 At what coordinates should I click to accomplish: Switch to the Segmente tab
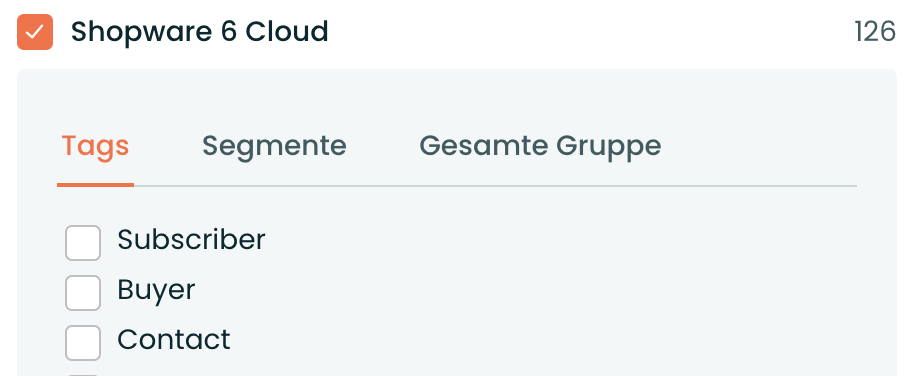[274, 146]
